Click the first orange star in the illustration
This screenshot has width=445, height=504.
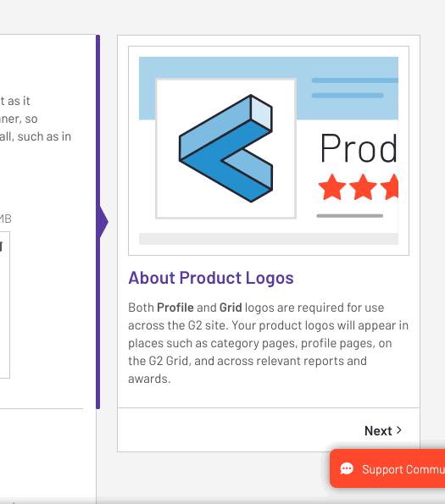pos(331,187)
